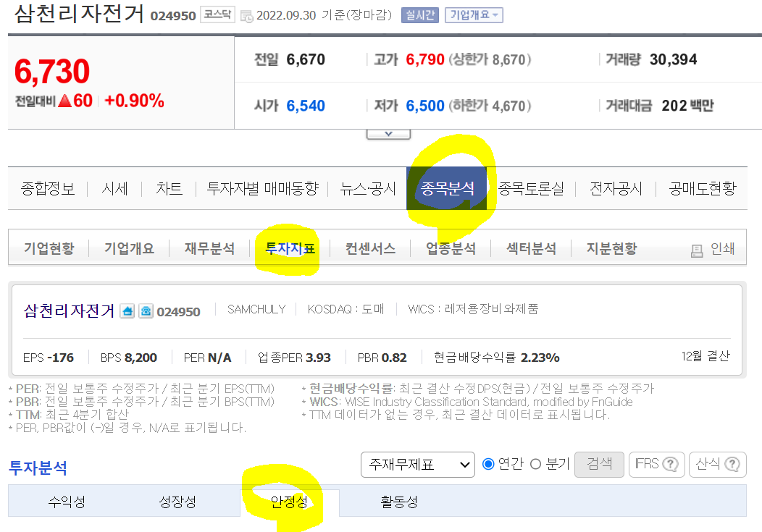
Task: Open IFRS help question mark
Action: (x=670, y=465)
